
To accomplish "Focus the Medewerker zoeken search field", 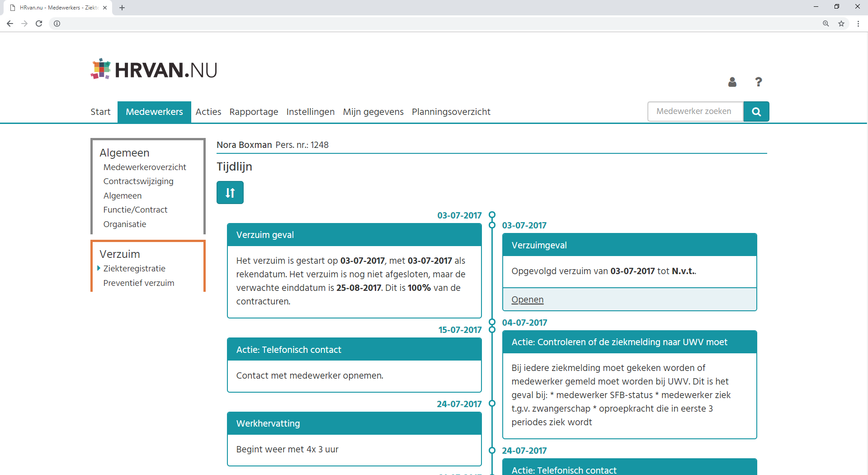I will pyautogui.click(x=695, y=112).
